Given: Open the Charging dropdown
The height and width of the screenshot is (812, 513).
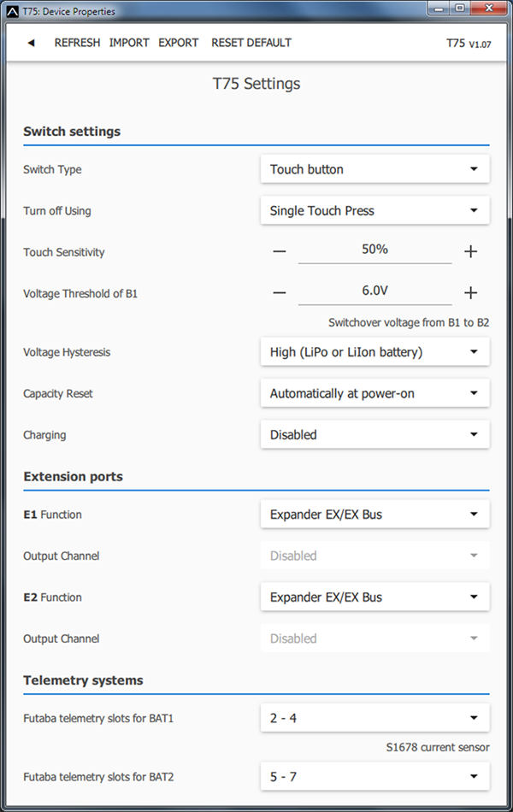Looking at the screenshot, I should point(374,435).
